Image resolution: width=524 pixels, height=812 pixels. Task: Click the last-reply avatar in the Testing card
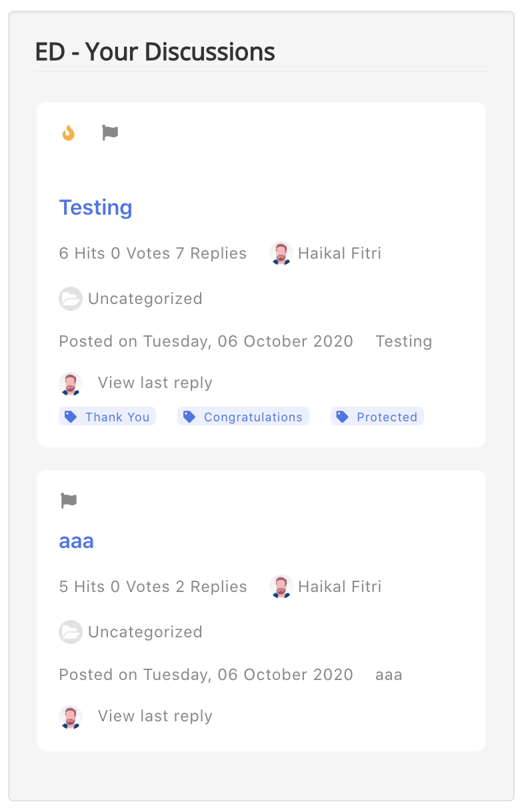pyautogui.click(x=71, y=383)
